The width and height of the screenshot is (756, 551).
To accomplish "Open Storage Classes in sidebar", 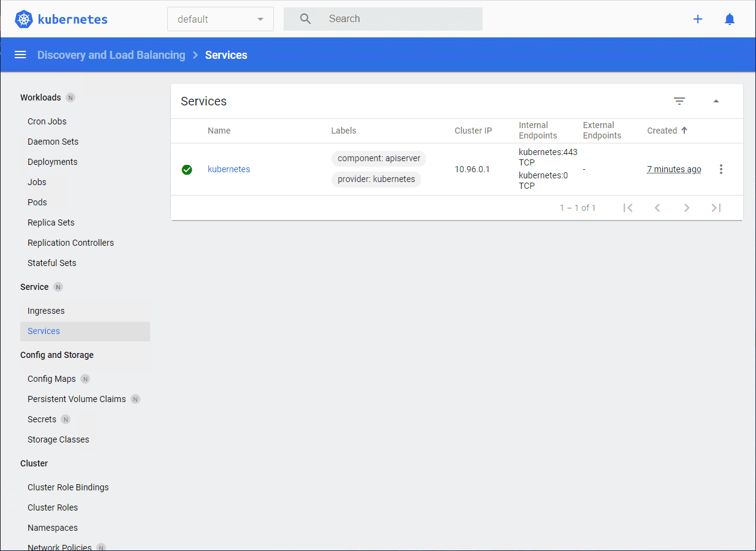I will 58,439.
